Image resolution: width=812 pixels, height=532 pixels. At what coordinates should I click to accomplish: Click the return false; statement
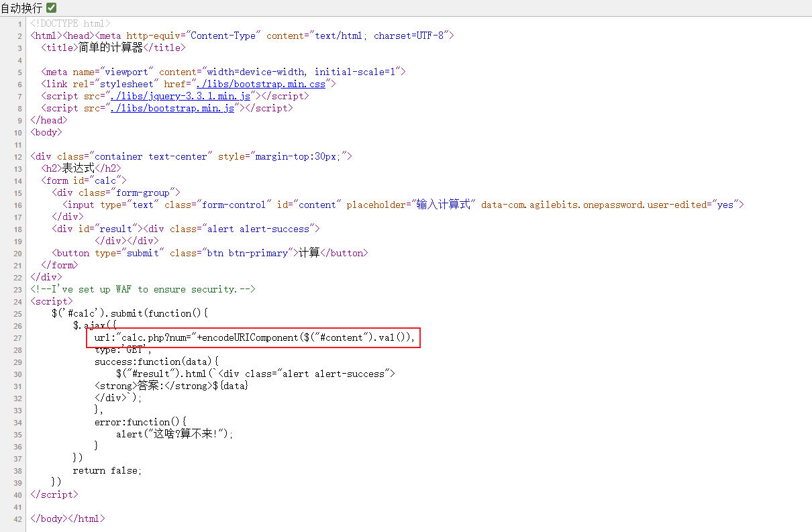[107, 470]
